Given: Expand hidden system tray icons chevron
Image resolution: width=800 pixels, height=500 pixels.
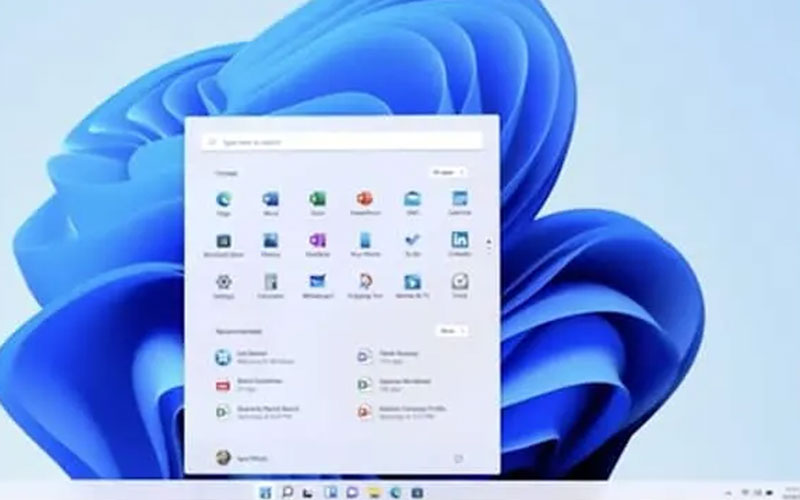Looking at the screenshot, I should pyautogui.click(x=728, y=493).
